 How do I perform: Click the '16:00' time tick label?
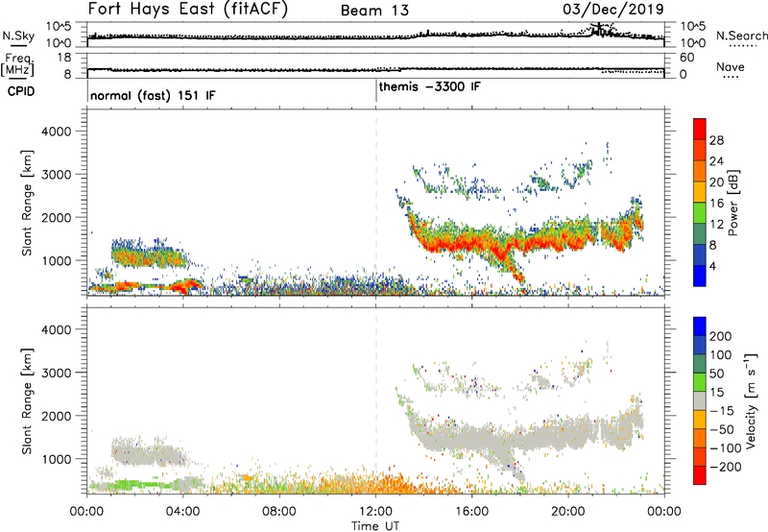pos(471,512)
